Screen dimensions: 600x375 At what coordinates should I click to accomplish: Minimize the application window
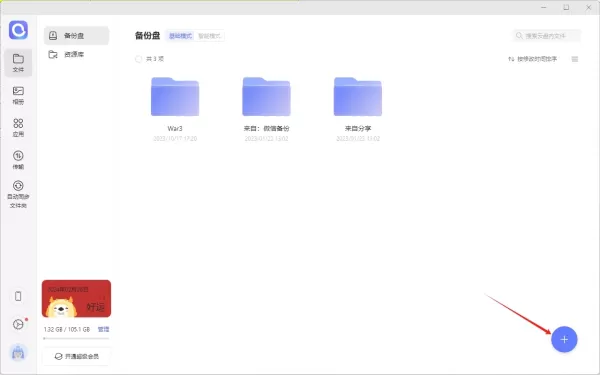click(544, 7)
